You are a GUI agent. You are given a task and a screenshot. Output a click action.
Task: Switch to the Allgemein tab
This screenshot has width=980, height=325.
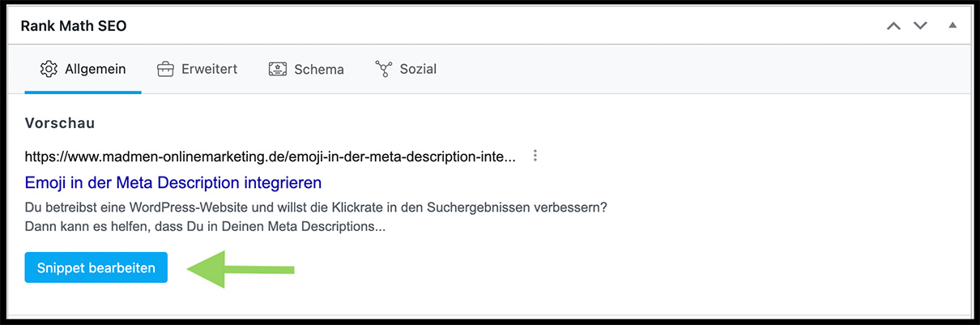pyautogui.click(x=95, y=69)
